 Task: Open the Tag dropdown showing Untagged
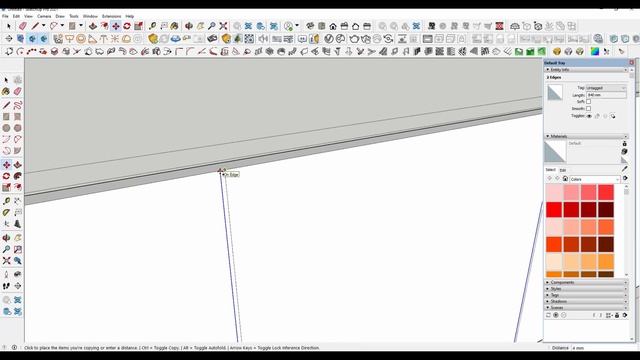(x=606, y=88)
